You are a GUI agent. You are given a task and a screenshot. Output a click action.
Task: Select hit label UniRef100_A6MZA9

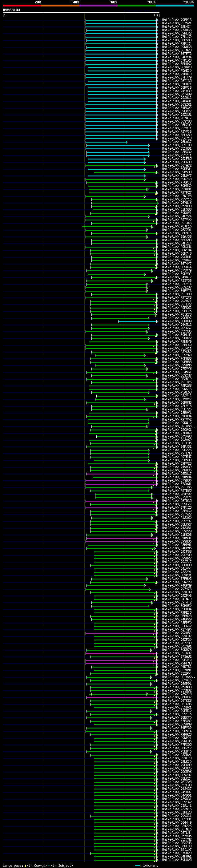click(177, 125)
